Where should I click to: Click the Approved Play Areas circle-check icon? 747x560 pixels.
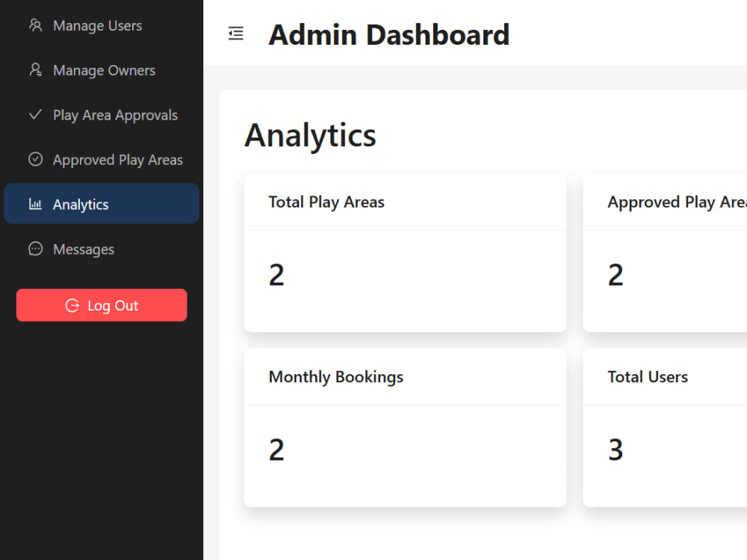tap(35, 159)
